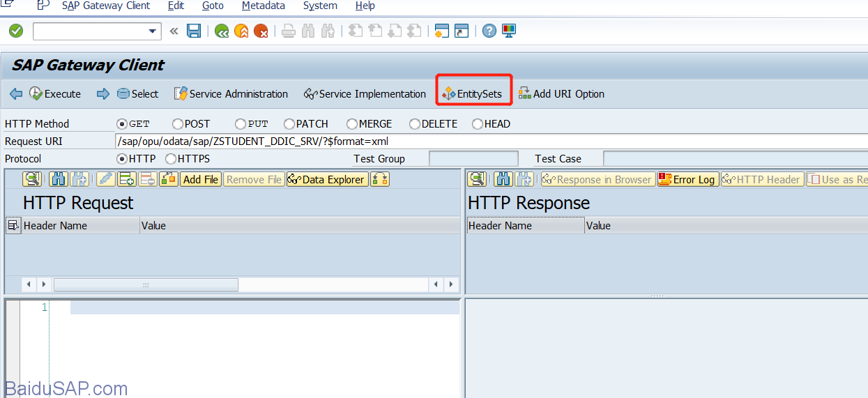Open the Goto menu
Image resolution: width=868 pixels, height=398 pixels.
[213, 6]
